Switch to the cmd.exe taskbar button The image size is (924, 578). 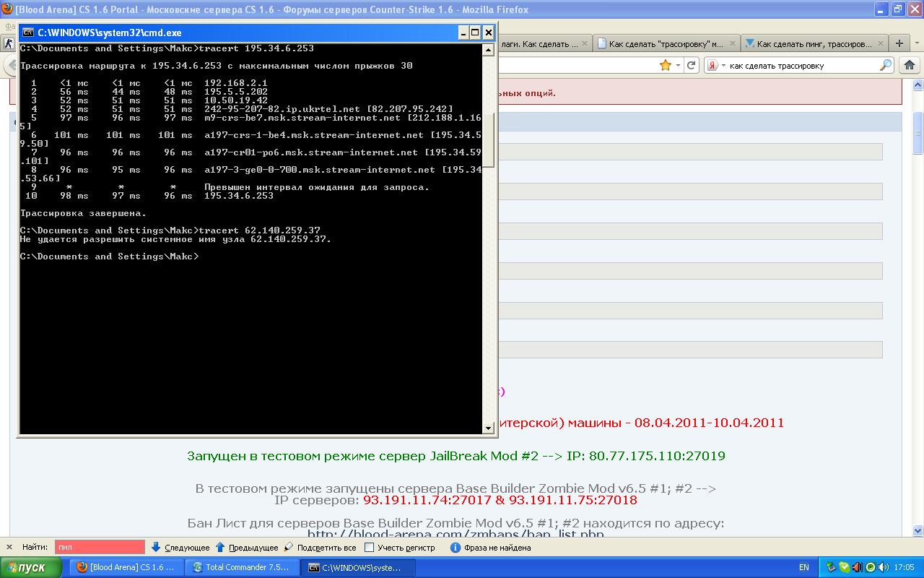click(x=357, y=567)
